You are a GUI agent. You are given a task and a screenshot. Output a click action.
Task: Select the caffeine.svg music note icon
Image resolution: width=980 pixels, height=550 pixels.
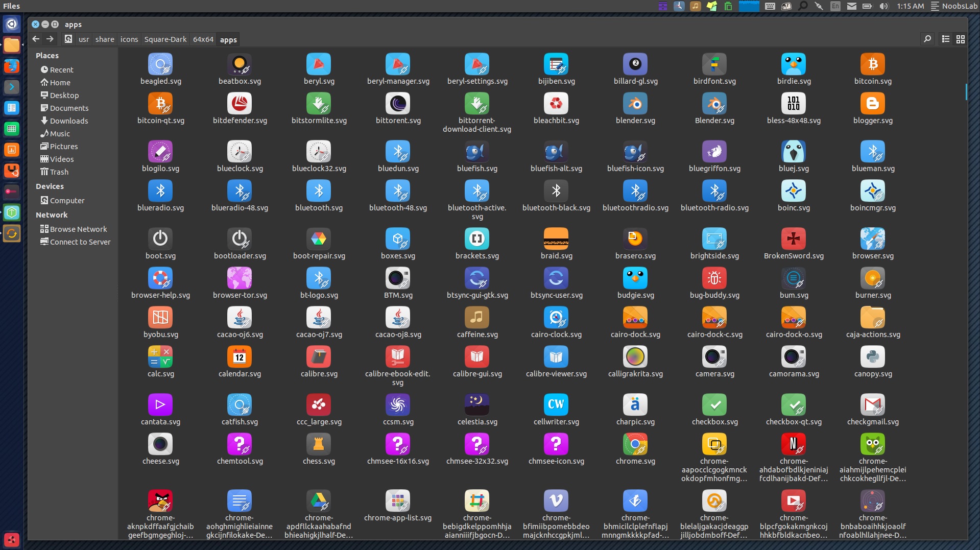pos(477,318)
